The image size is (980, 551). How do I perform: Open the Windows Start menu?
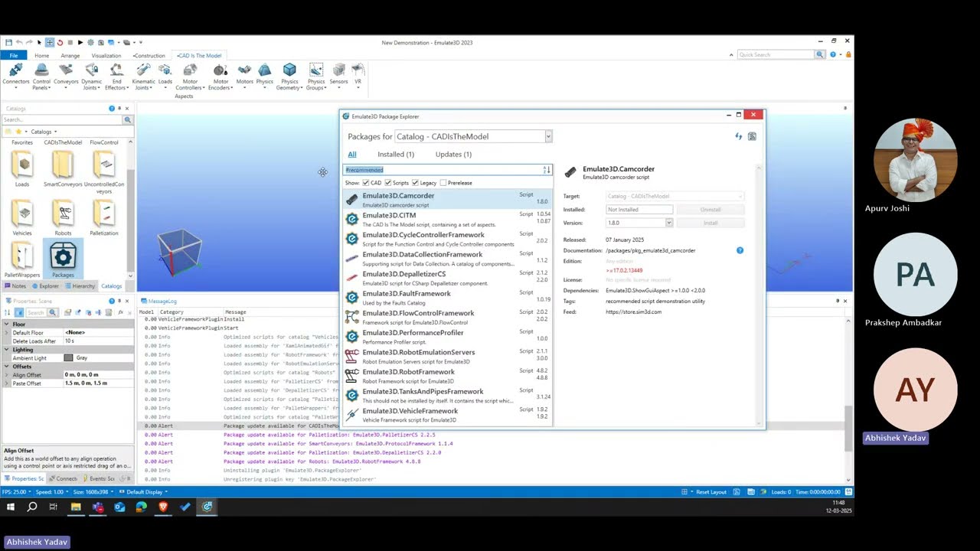(x=11, y=507)
